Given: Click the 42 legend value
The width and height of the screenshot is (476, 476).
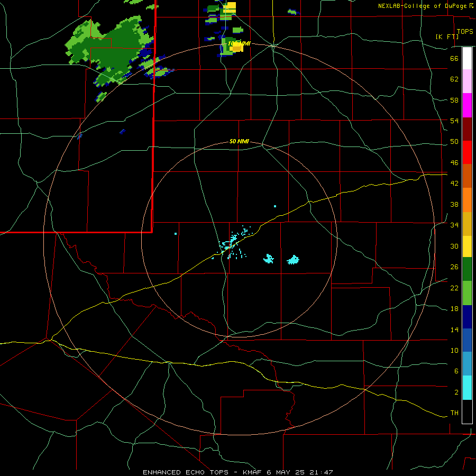Looking at the screenshot, I should 454,184.
